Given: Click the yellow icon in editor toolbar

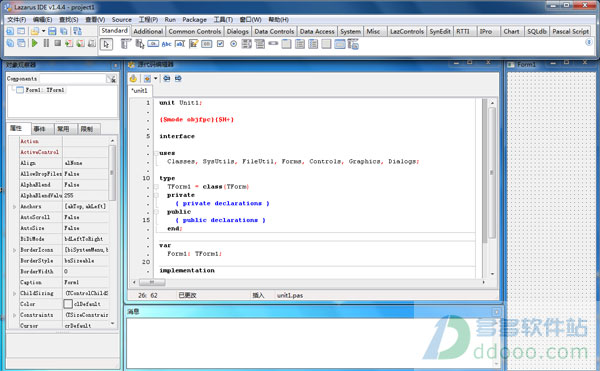Looking at the screenshot, I should pos(133,78).
